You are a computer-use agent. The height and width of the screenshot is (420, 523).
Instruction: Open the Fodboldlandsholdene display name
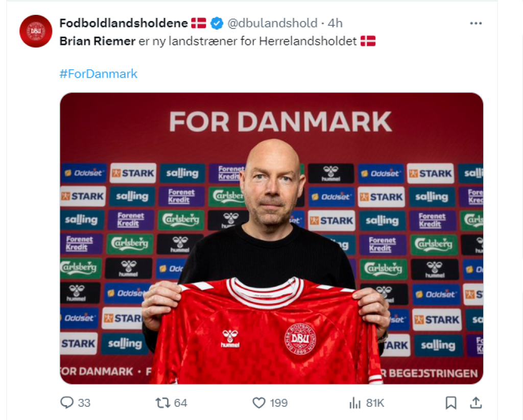click(124, 23)
